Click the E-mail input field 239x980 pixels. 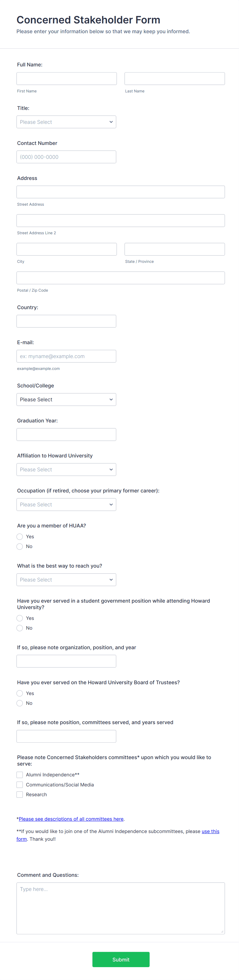point(66,356)
